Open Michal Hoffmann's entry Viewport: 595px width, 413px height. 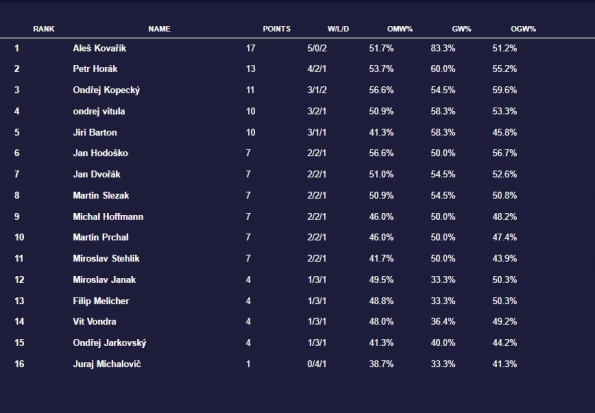click(108, 217)
